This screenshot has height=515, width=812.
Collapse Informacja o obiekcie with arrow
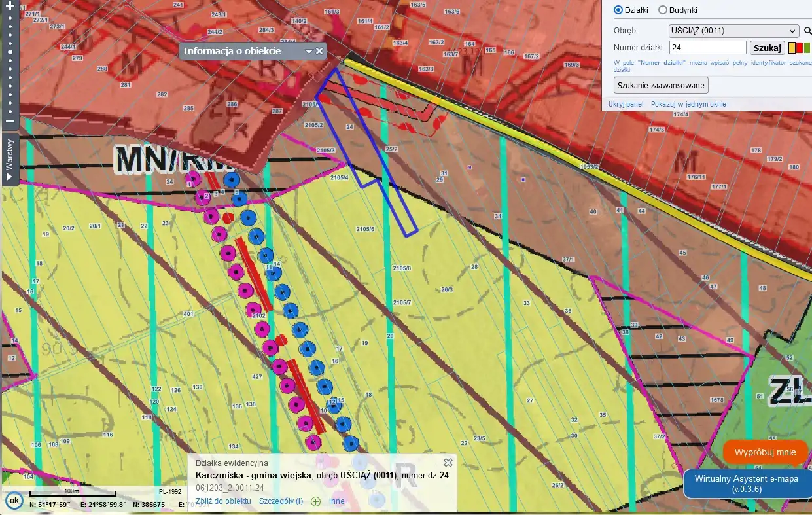click(x=309, y=51)
